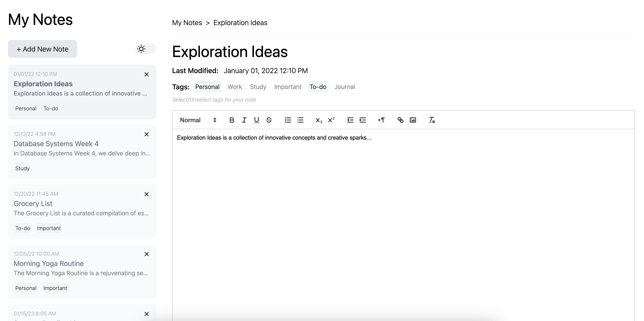The width and height of the screenshot is (644, 321).
Task: Select the Journal tag
Action: [x=345, y=87]
